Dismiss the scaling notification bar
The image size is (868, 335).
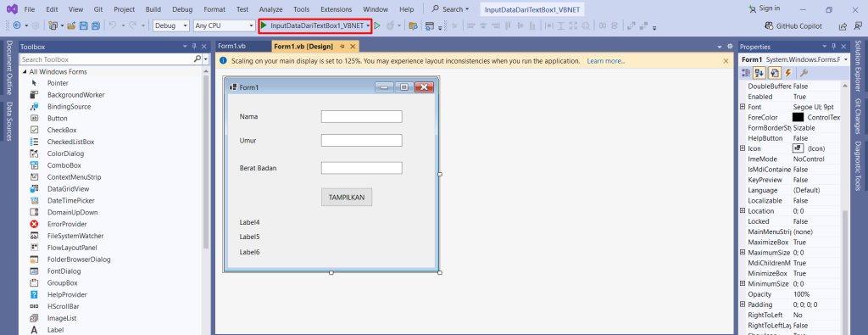pos(726,61)
